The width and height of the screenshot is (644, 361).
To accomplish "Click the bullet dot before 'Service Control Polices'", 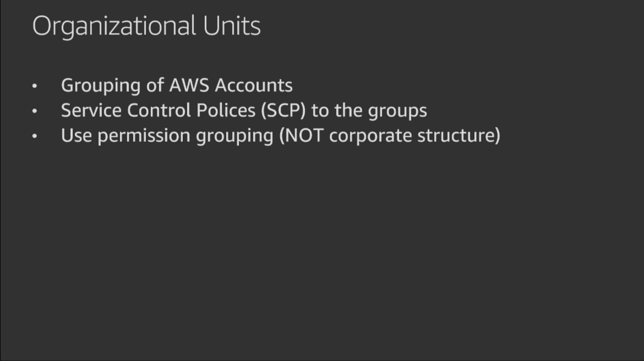I will click(35, 110).
